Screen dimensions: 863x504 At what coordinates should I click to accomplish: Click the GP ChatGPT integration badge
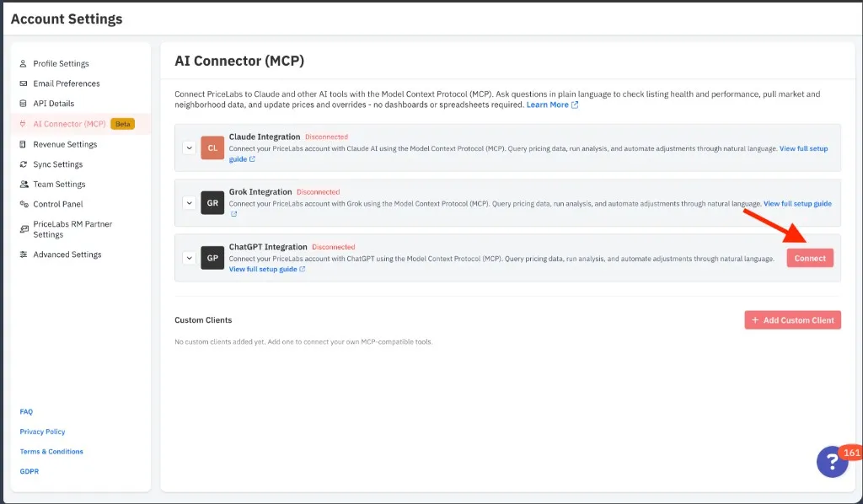[212, 258]
